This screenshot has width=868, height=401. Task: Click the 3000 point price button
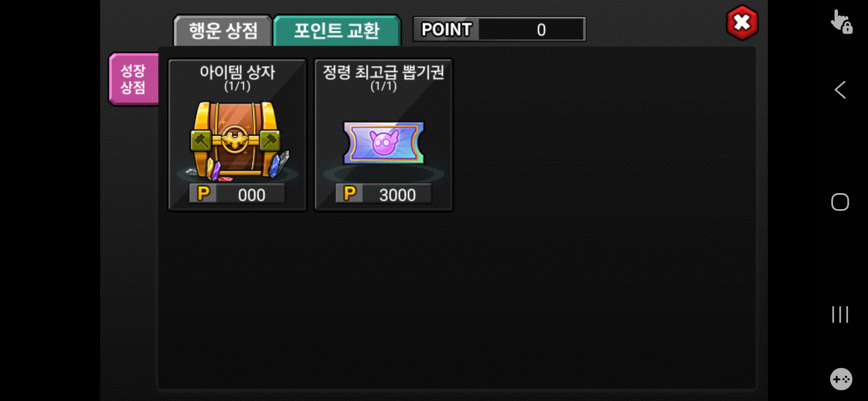pyautogui.click(x=384, y=193)
